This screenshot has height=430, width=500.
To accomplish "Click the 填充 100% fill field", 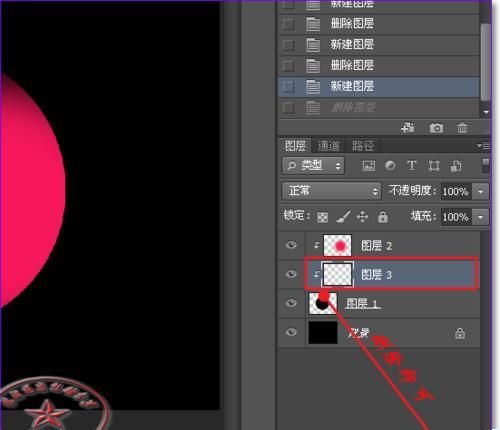I will tap(456, 217).
